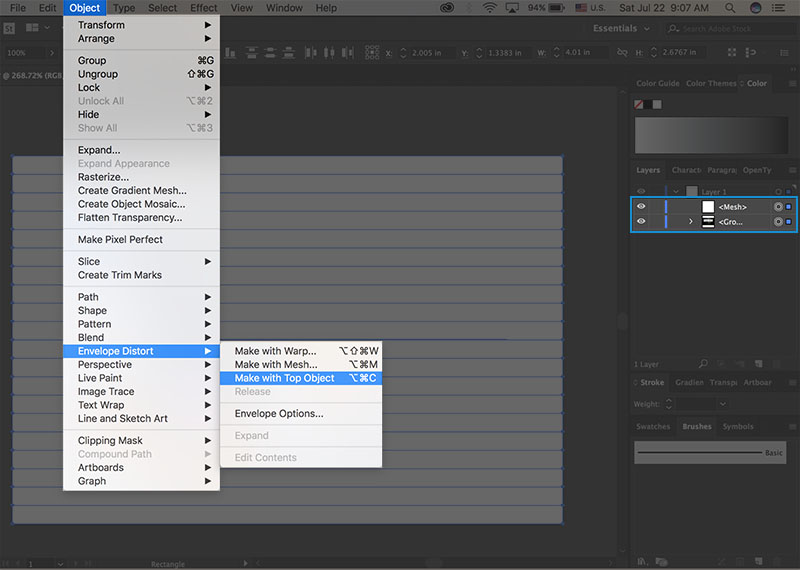Increase or decrease stroke Weight stepper
The height and width of the screenshot is (570, 800).
point(669,404)
